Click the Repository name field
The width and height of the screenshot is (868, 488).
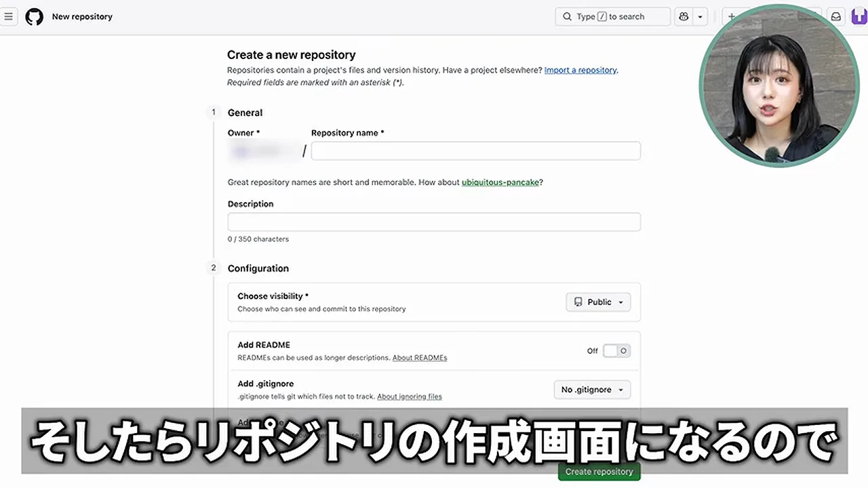475,150
